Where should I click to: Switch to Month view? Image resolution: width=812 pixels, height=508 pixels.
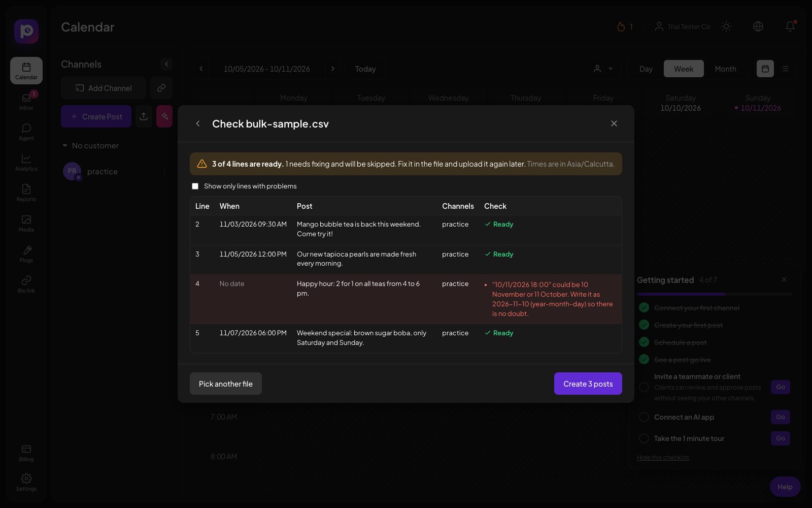(x=725, y=69)
